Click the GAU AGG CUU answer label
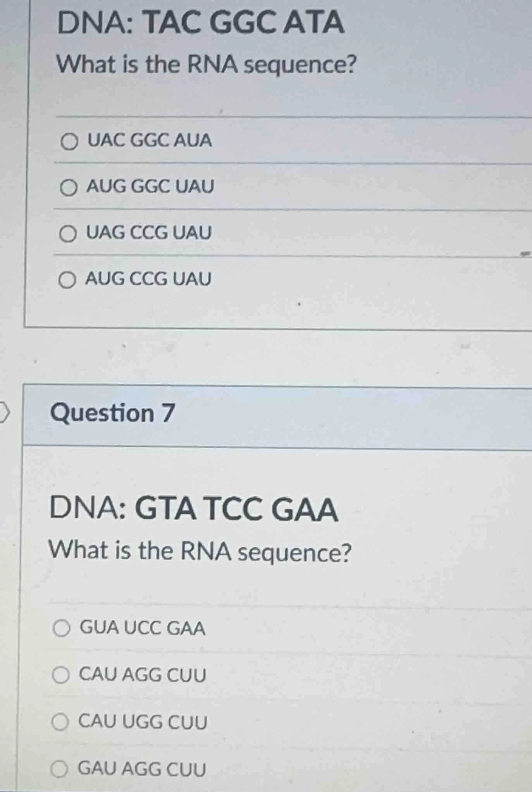 click(x=141, y=769)
